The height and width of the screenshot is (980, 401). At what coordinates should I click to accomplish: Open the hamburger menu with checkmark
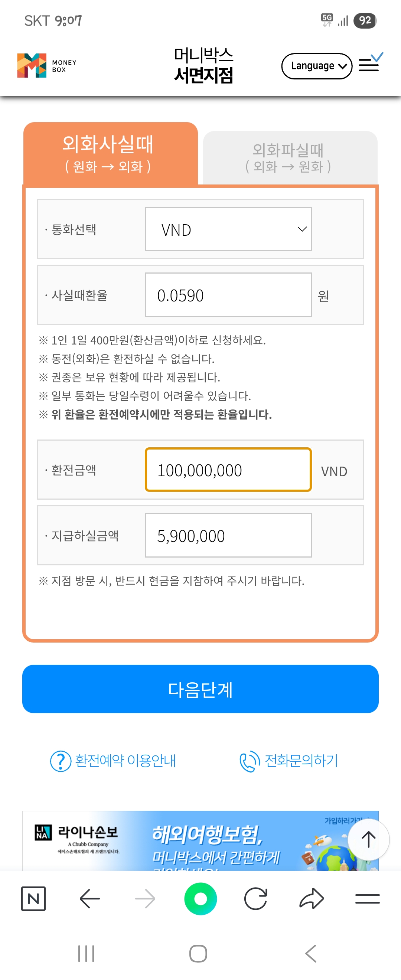tap(370, 63)
